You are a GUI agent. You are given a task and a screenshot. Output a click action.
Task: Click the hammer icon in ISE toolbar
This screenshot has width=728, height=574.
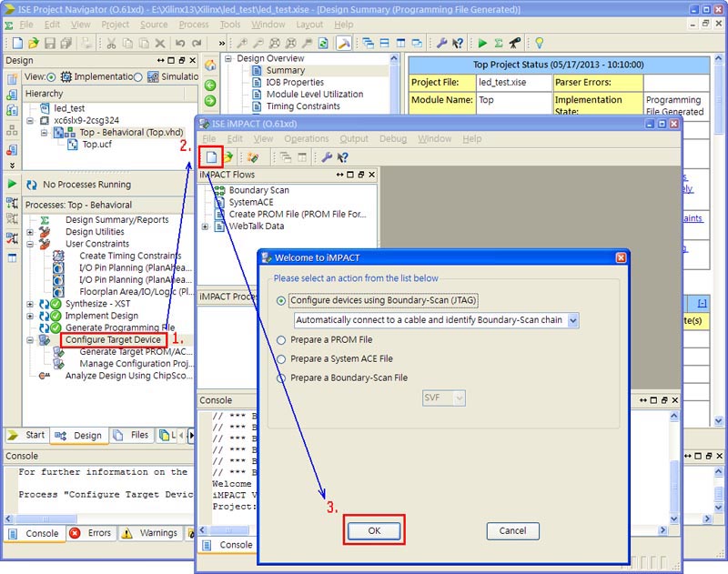[344, 43]
